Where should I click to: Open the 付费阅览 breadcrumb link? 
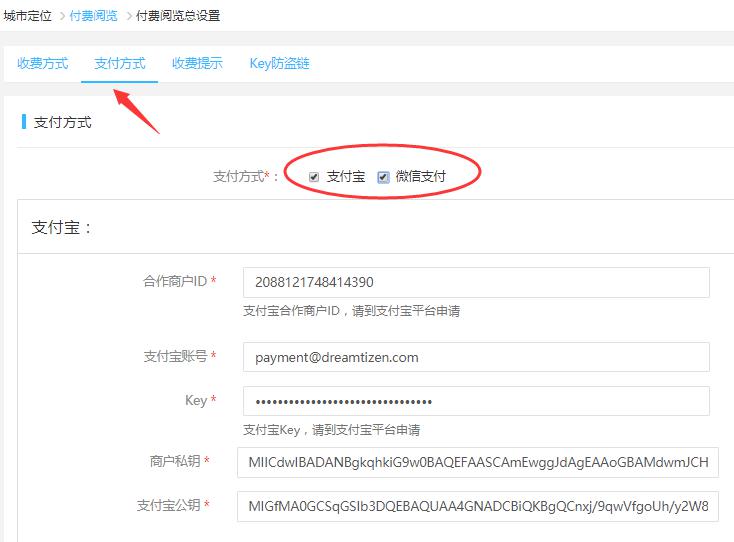(x=93, y=16)
